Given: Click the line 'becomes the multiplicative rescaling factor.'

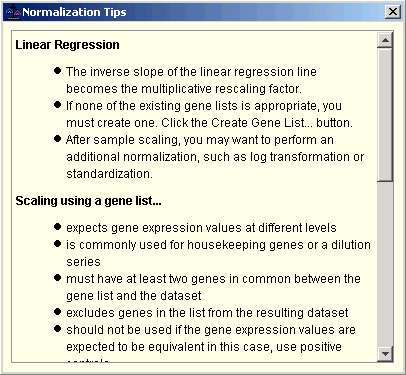Looking at the screenshot, I should (x=184, y=89).
